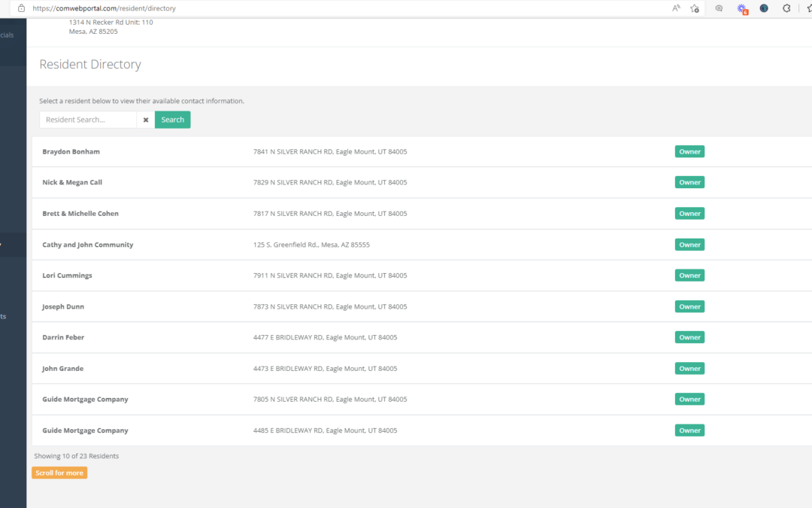Select Cathy and John Community entry
The width and height of the screenshot is (812, 508).
(x=88, y=245)
